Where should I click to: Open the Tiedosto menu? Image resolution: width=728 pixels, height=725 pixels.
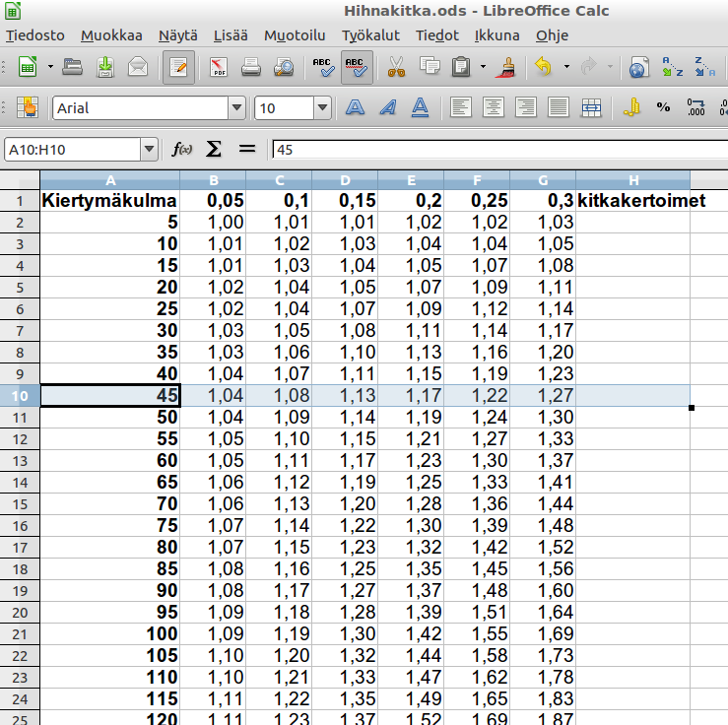(35, 35)
